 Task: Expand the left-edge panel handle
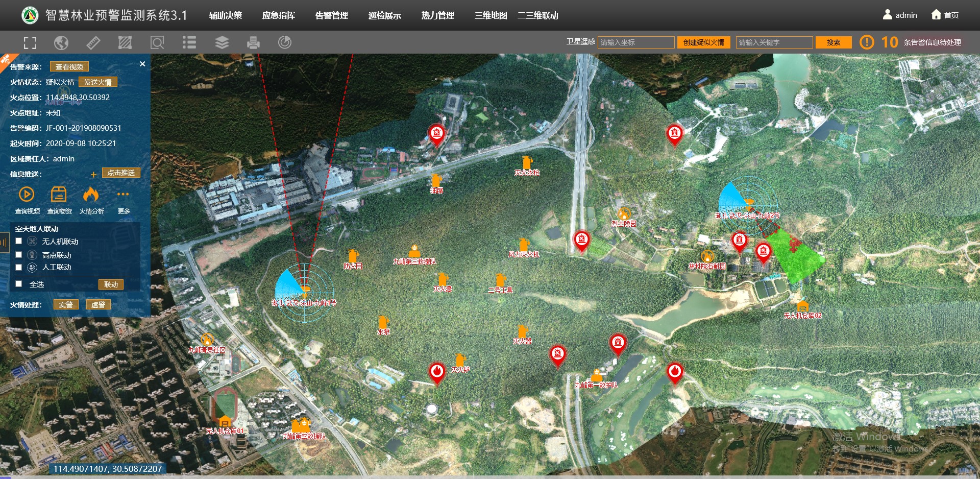point(4,242)
